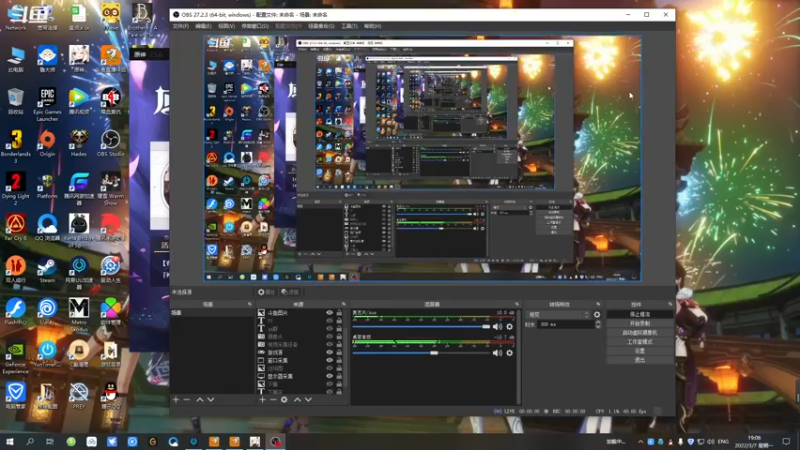Open 编辑(E) menu
Image resolution: width=800 pixels, height=450 pixels.
[x=203, y=26]
